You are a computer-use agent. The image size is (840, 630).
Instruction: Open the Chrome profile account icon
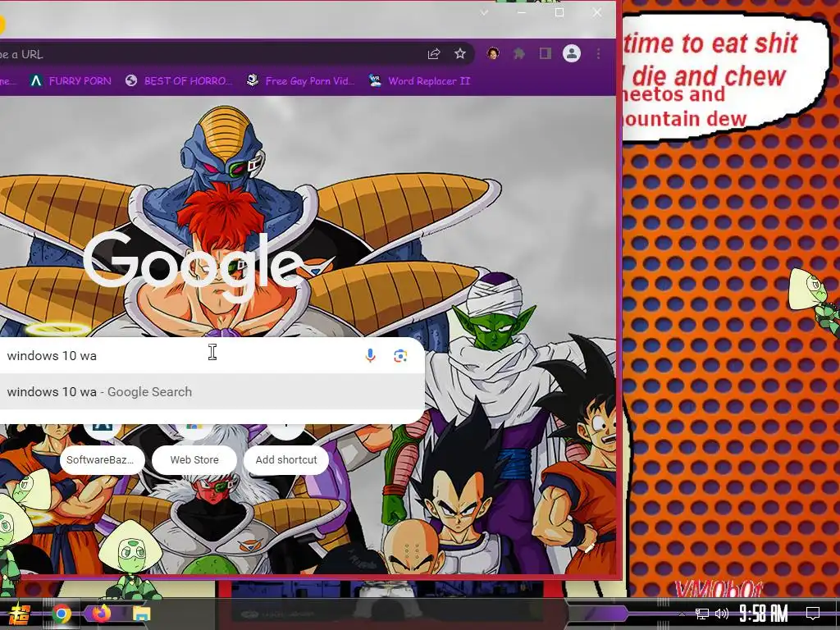coord(572,53)
